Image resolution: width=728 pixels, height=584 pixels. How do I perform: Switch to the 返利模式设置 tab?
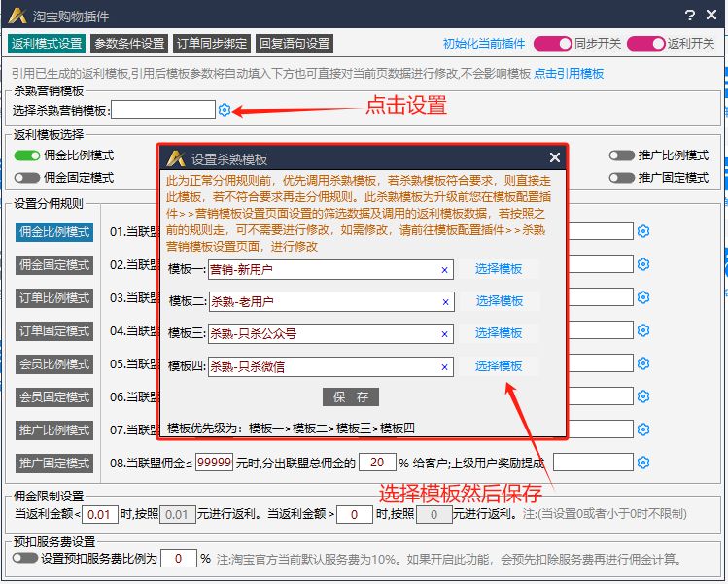(x=47, y=44)
